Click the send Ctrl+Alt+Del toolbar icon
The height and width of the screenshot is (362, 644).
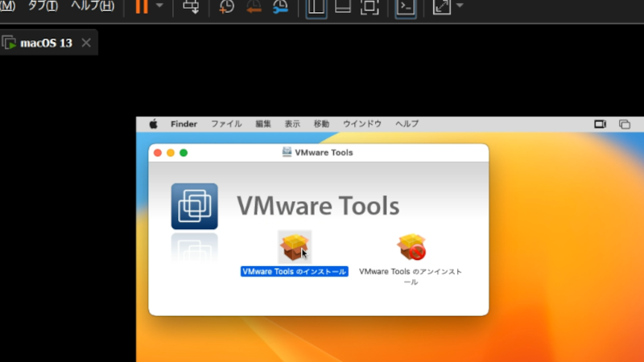pos(191,6)
